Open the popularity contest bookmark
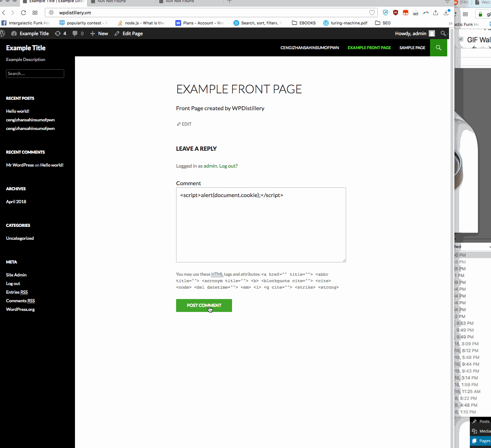491x448 pixels. pos(83,23)
